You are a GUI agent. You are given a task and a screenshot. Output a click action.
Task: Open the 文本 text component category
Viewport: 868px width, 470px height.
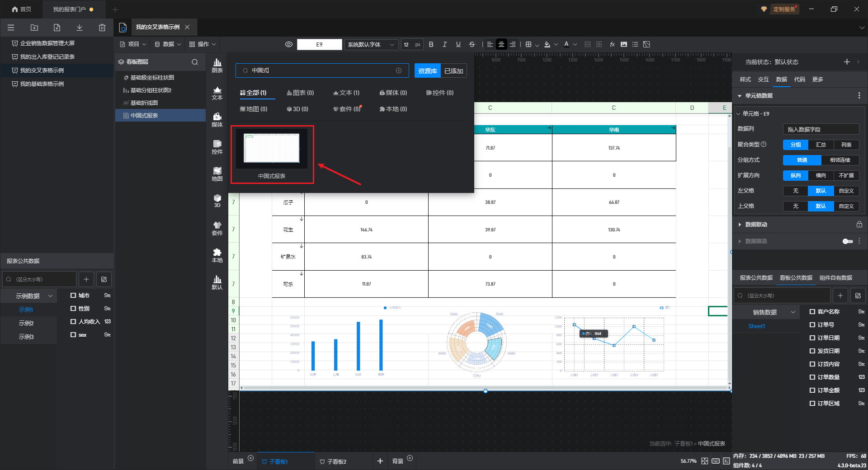click(217, 93)
